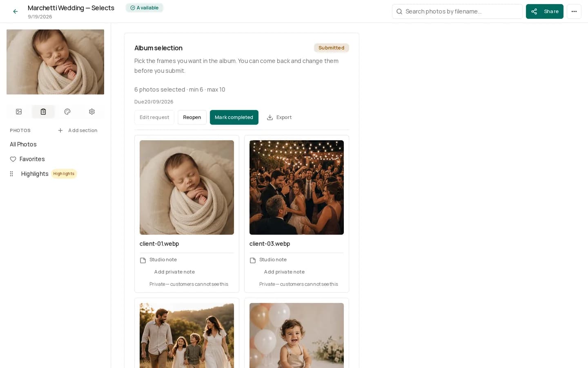
Task: Focus the Search photos by filename field
Action: [x=457, y=11]
